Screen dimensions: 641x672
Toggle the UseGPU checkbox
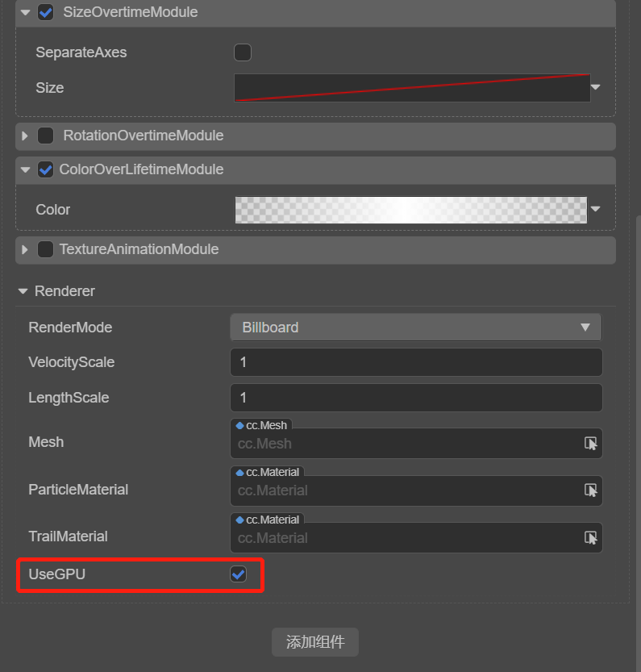(238, 574)
